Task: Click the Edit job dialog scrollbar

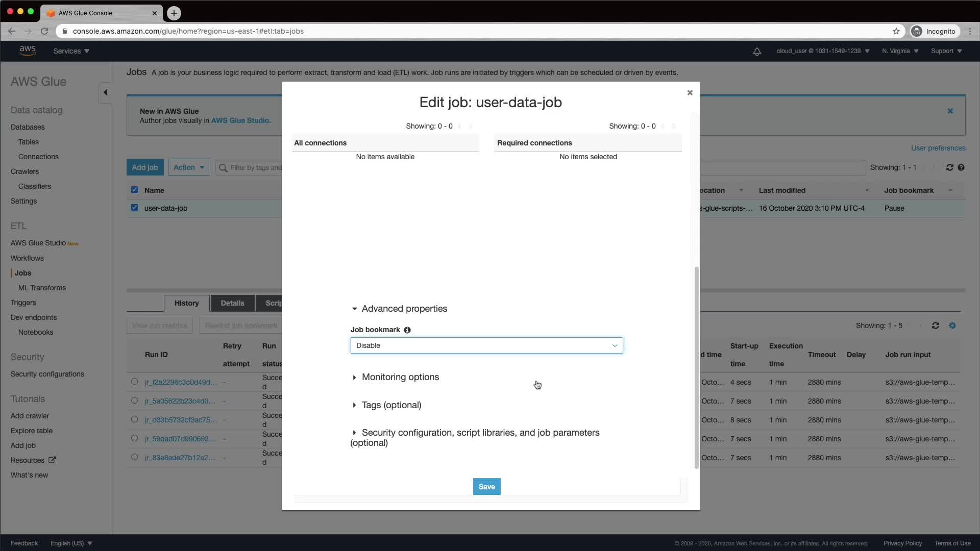Action: 696,367
